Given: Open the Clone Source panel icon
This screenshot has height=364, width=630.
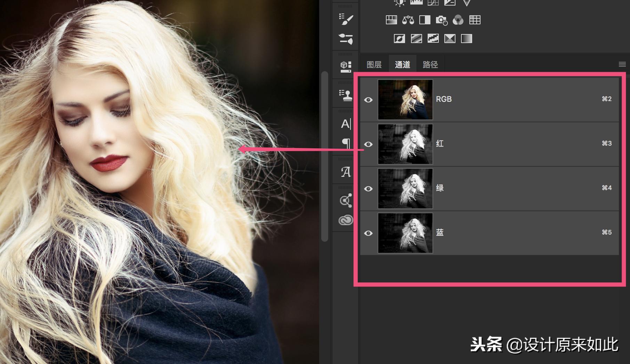Looking at the screenshot, I should pyautogui.click(x=346, y=95).
